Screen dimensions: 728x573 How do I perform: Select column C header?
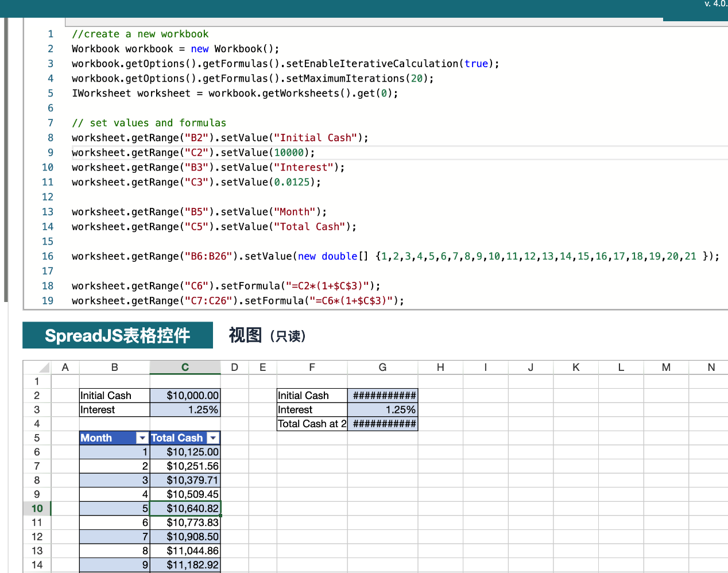coord(185,367)
